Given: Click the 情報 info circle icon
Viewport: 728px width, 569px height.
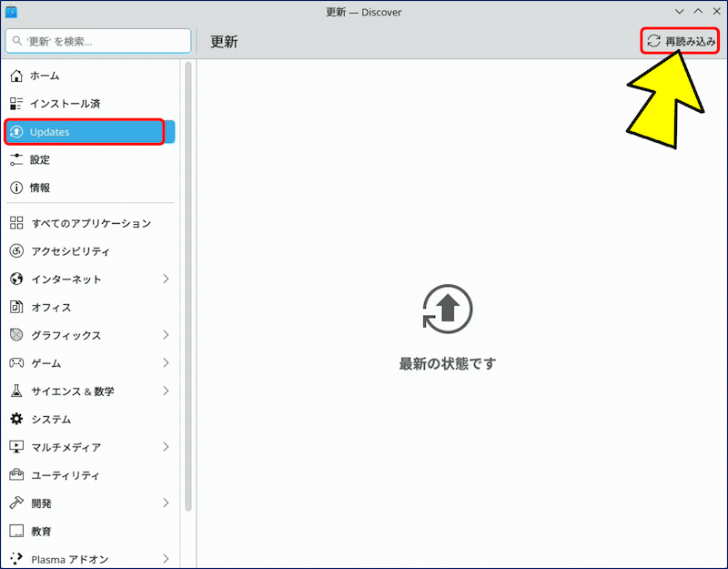Looking at the screenshot, I should [16, 188].
